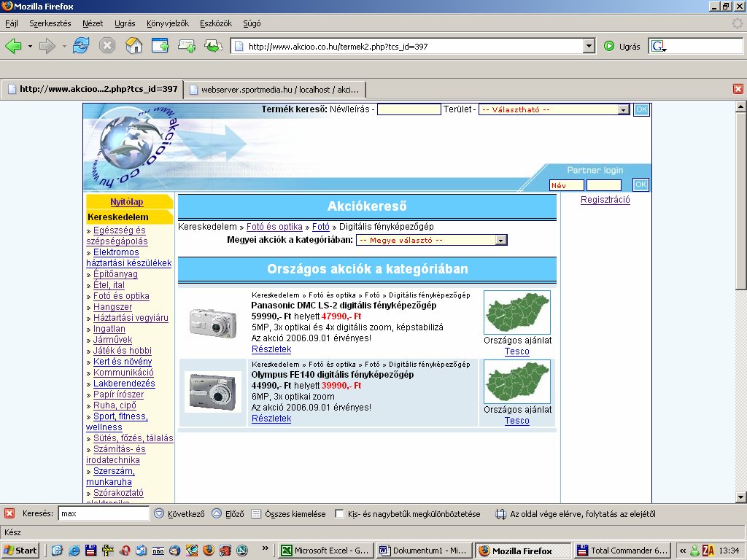Screen dimensions: 747x560
Task: Launch Firefox from quick launch
Action: (208, 551)
